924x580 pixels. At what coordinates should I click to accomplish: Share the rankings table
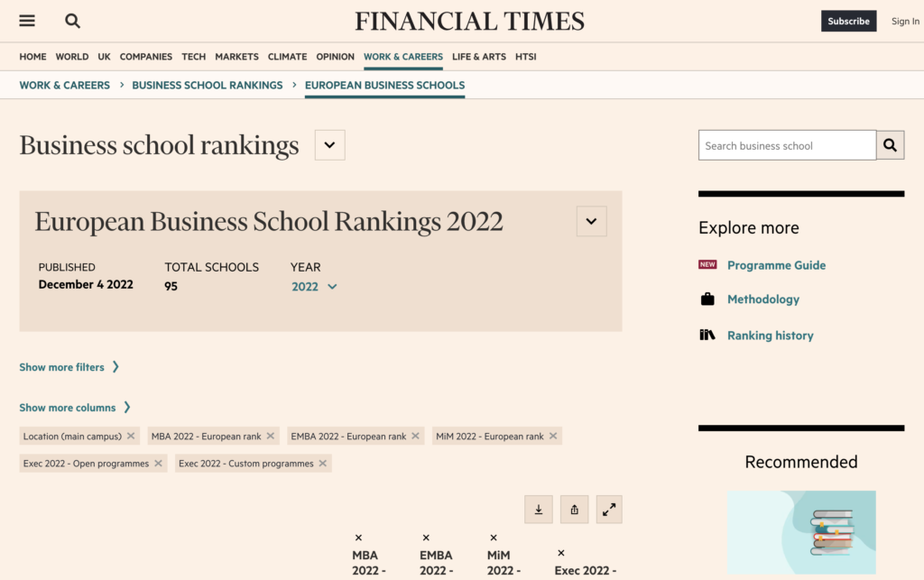click(x=574, y=510)
